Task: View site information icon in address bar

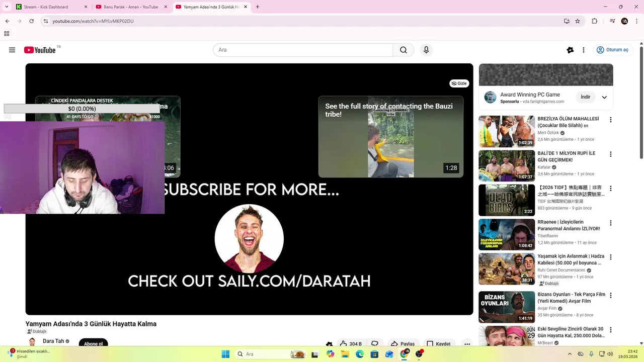Action: click(x=46, y=21)
